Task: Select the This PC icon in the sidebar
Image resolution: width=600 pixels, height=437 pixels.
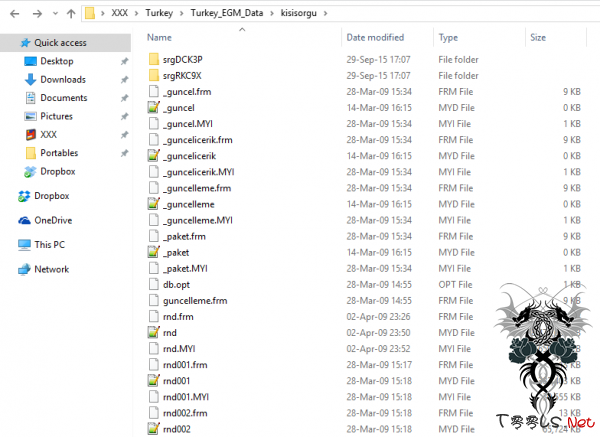Action: (25, 244)
